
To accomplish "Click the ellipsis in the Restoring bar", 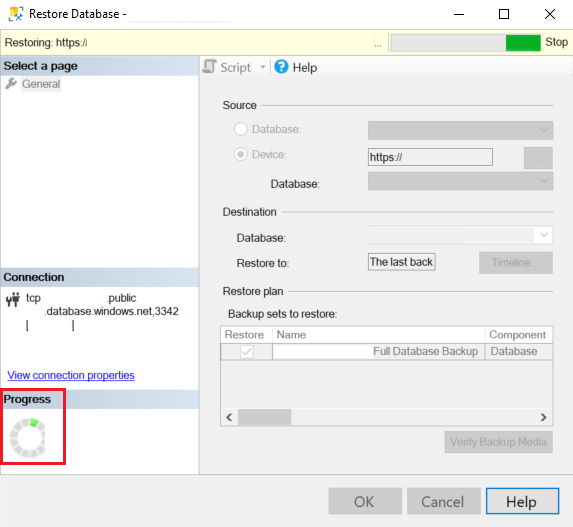I will [x=378, y=45].
